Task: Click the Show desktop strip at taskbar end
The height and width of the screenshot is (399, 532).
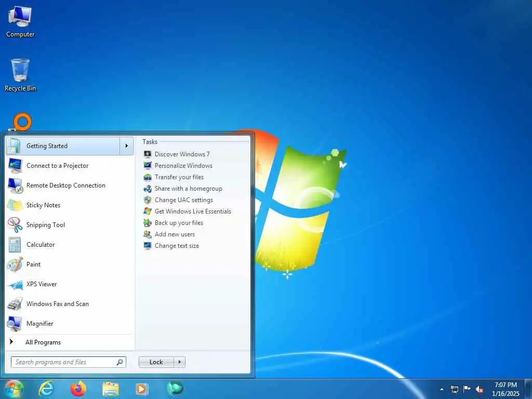Action: click(528, 389)
